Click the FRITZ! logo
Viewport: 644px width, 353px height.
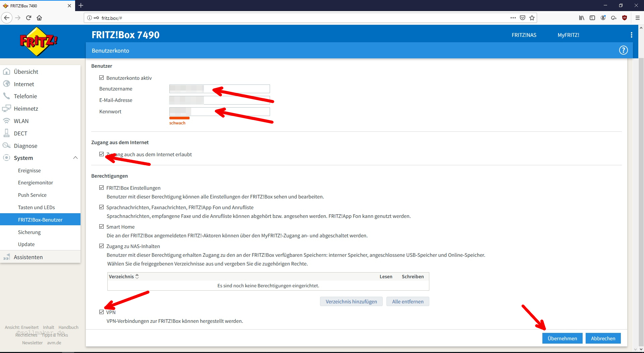[x=37, y=41]
